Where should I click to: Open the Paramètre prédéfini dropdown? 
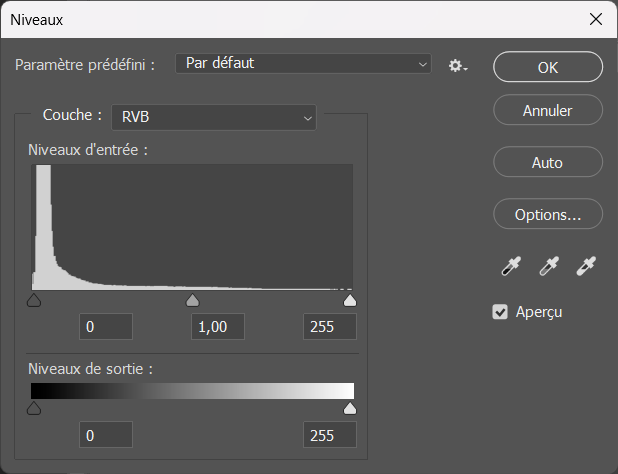(303, 64)
